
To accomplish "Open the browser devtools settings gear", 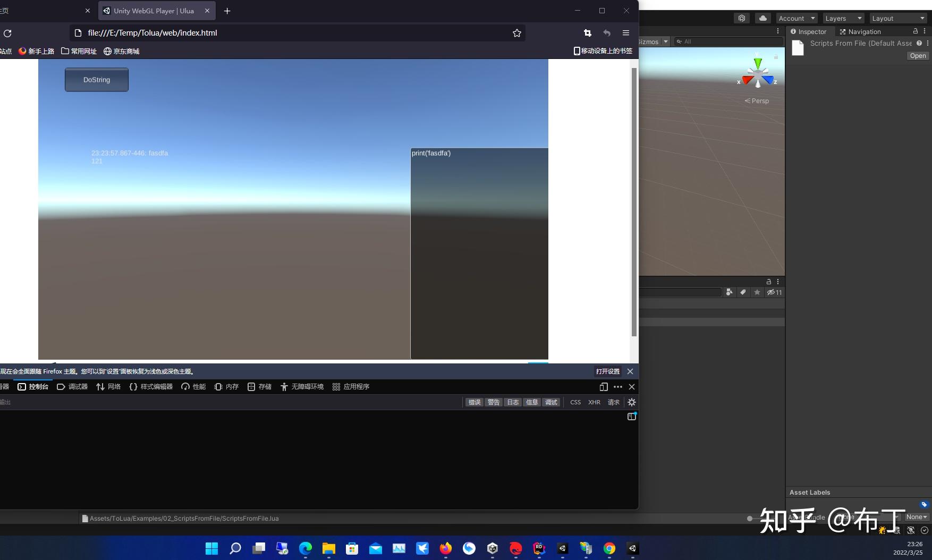I will [631, 402].
